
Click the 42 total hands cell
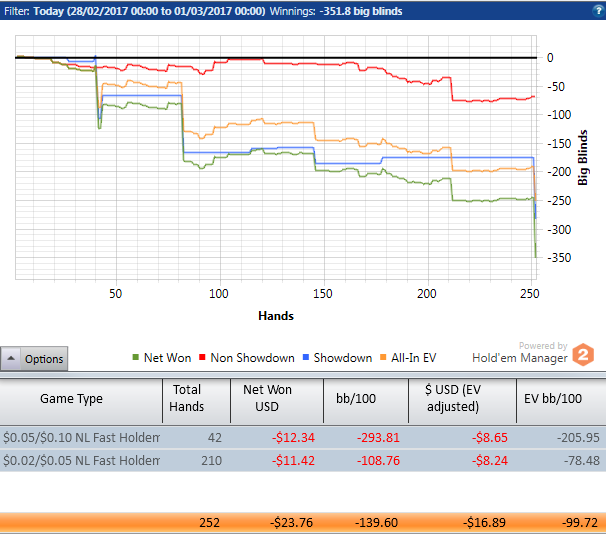point(215,437)
